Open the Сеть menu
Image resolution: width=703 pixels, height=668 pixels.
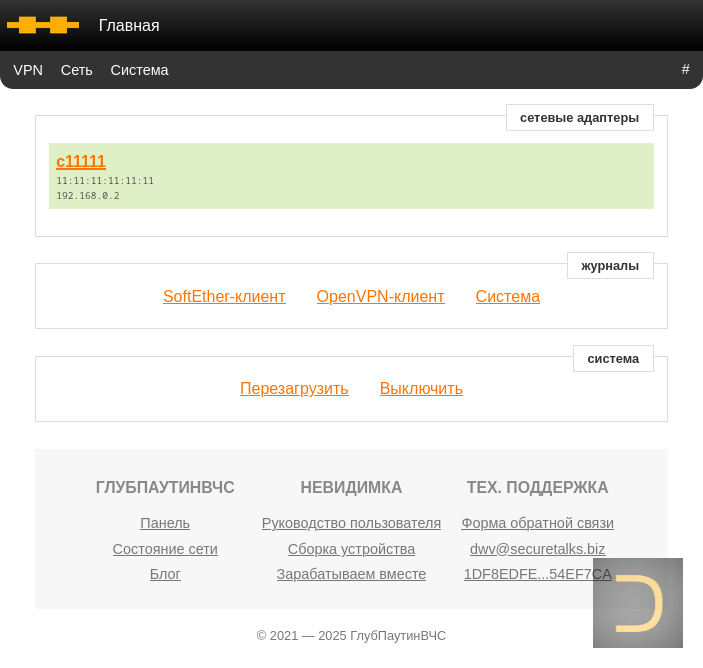[x=77, y=70]
